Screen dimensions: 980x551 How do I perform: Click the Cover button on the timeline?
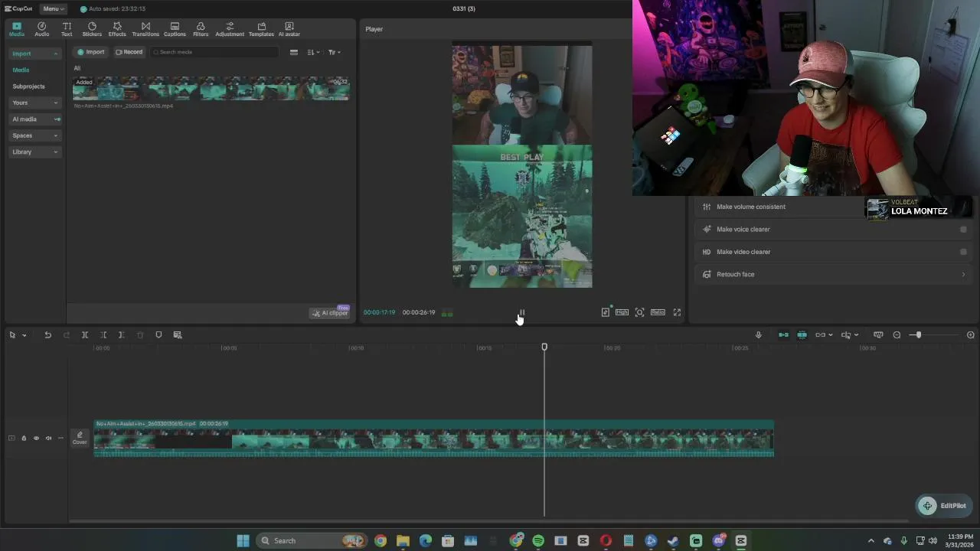[x=80, y=438]
